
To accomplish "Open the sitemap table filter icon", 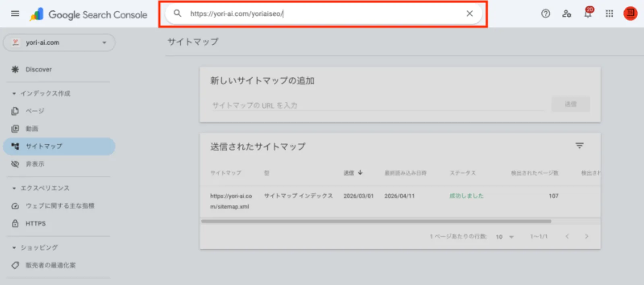I will pos(579,146).
